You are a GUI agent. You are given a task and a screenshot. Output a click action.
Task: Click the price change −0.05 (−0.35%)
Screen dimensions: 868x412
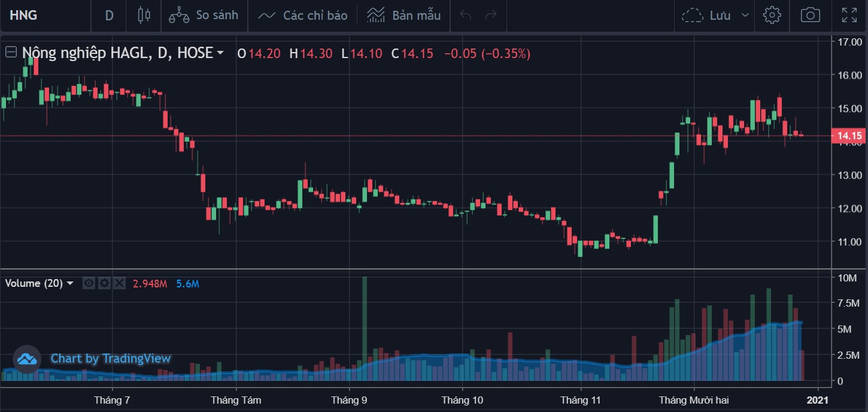click(487, 53)
